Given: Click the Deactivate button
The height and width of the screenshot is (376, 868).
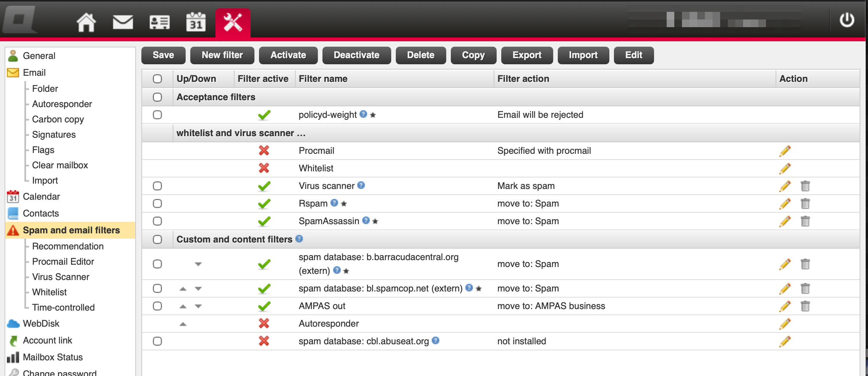Looking at the screenshot, I should pyautogui.click(x=356, y=55).
